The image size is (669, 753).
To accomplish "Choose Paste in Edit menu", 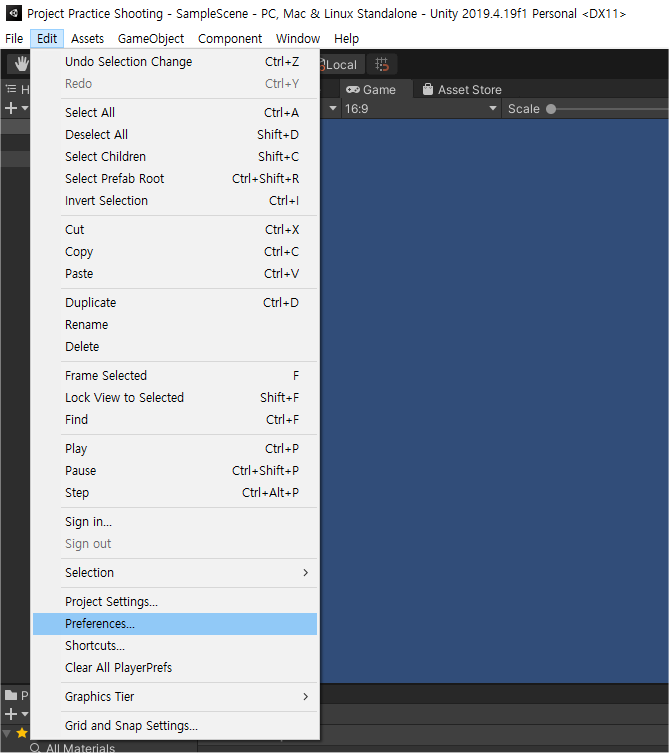I will (x=175, y=274).
